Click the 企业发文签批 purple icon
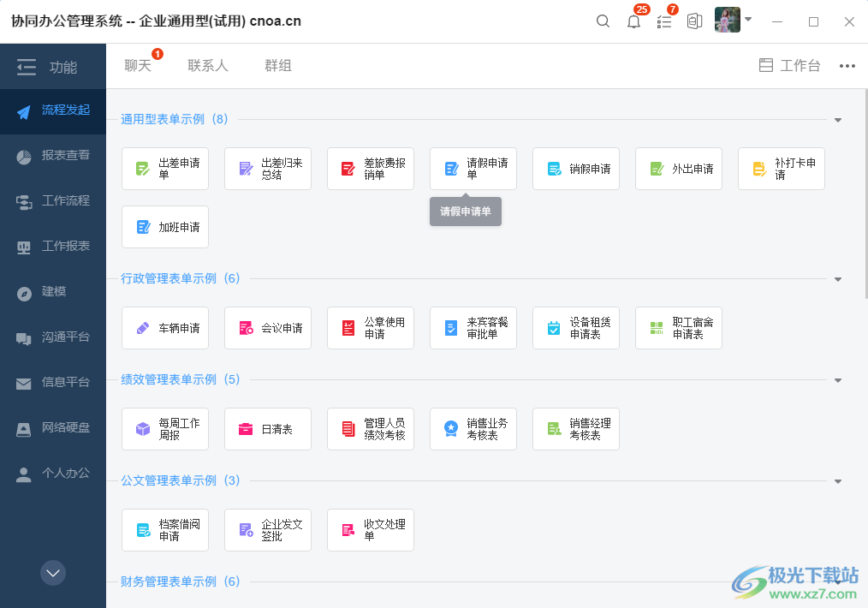Viewport: 868px width, 608px height. click(246, 530)
